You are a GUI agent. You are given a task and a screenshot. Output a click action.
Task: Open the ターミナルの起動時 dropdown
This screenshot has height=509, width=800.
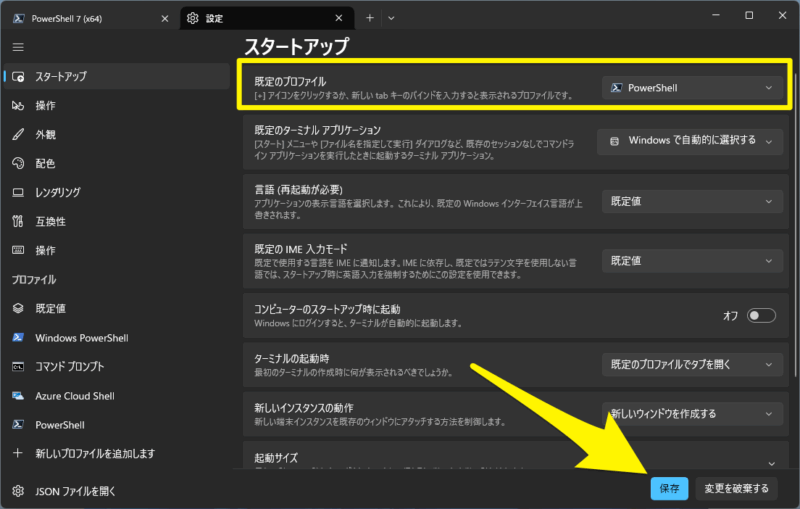click(692, 365)
